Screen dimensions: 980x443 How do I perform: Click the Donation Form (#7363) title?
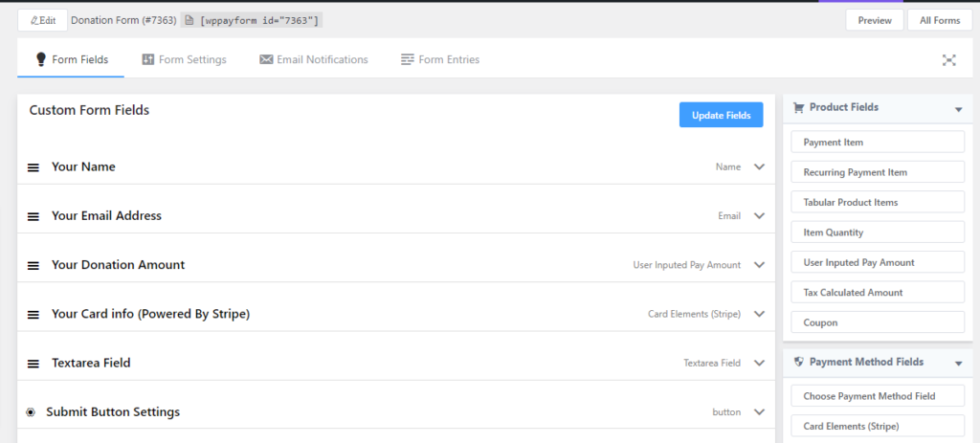(x=123, y=20)
